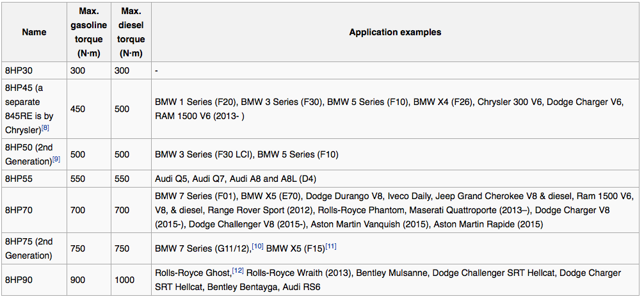Select the 8HP55 name cell
Image resolution: width=644 pixels, height=299 pixels.
point(34,179)
